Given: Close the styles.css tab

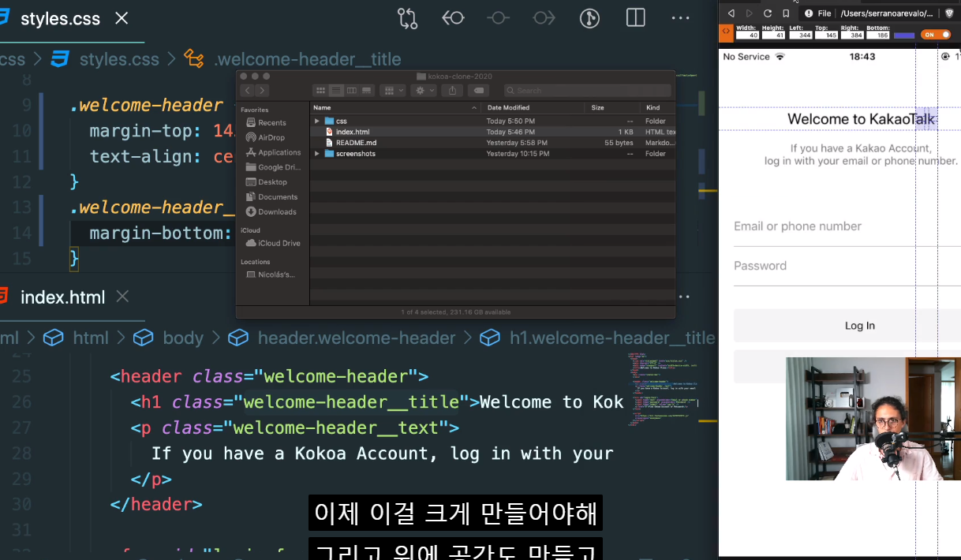Looking at the screenshot, I should click(x=122, y=18).
